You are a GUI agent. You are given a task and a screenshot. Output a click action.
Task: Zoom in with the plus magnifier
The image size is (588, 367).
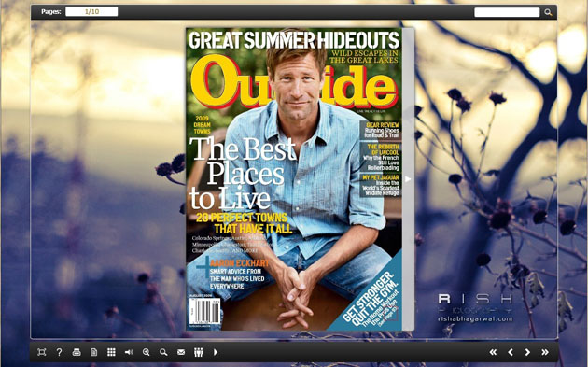(x=146, y=352)
